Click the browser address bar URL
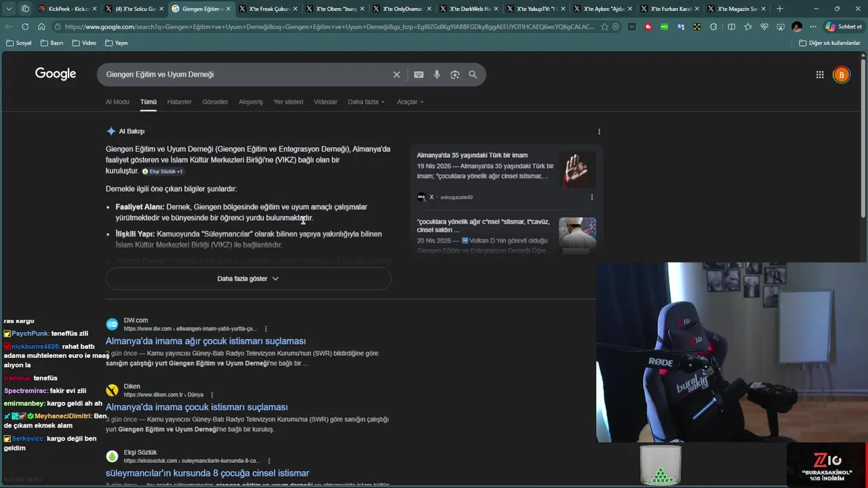 point(329,26)
